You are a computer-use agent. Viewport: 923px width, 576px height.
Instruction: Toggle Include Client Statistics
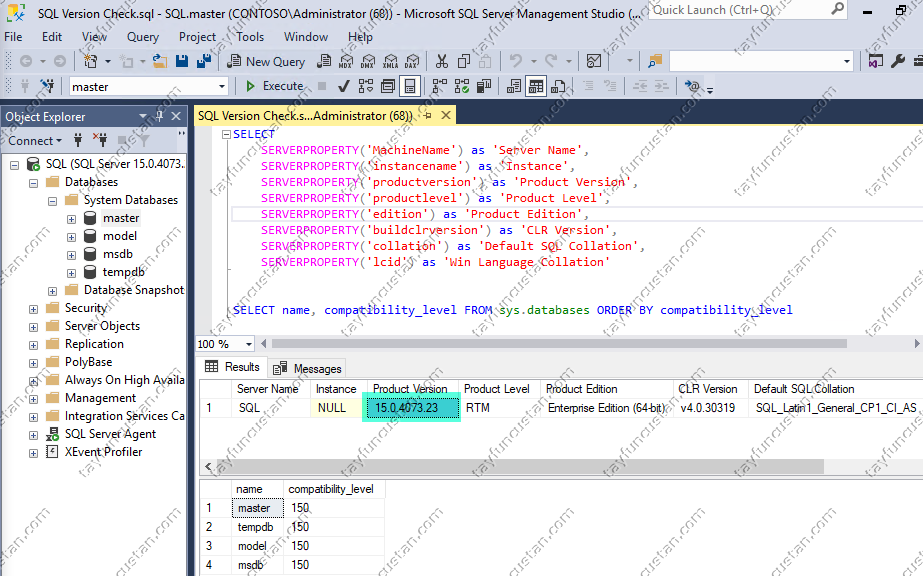484,86
